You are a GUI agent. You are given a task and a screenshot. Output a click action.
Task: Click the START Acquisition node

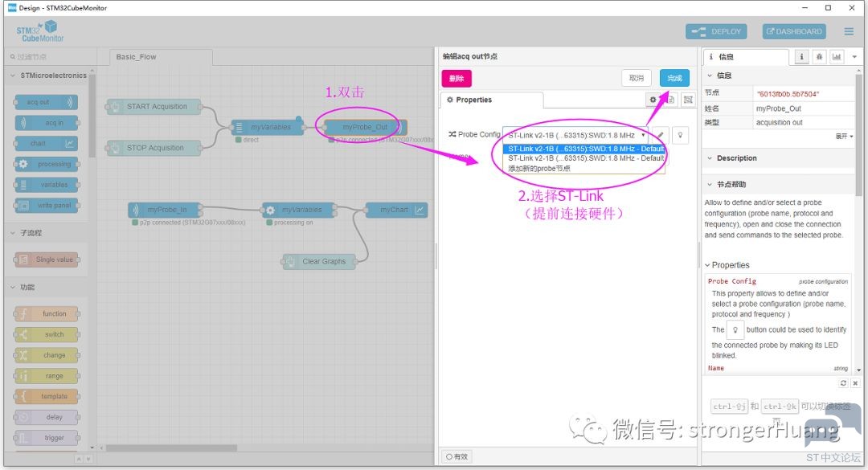pos(154,106)
